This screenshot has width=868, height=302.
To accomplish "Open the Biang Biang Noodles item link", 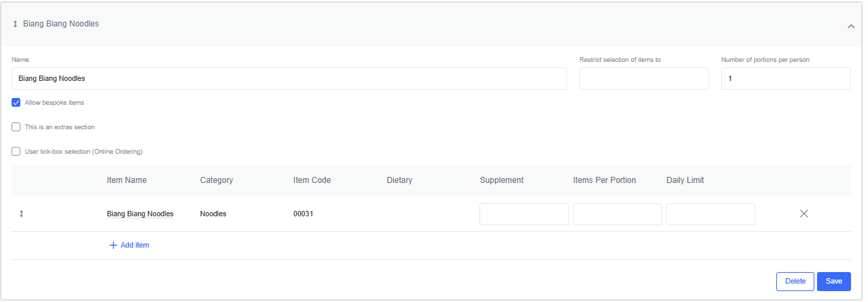I will point(140,214).
